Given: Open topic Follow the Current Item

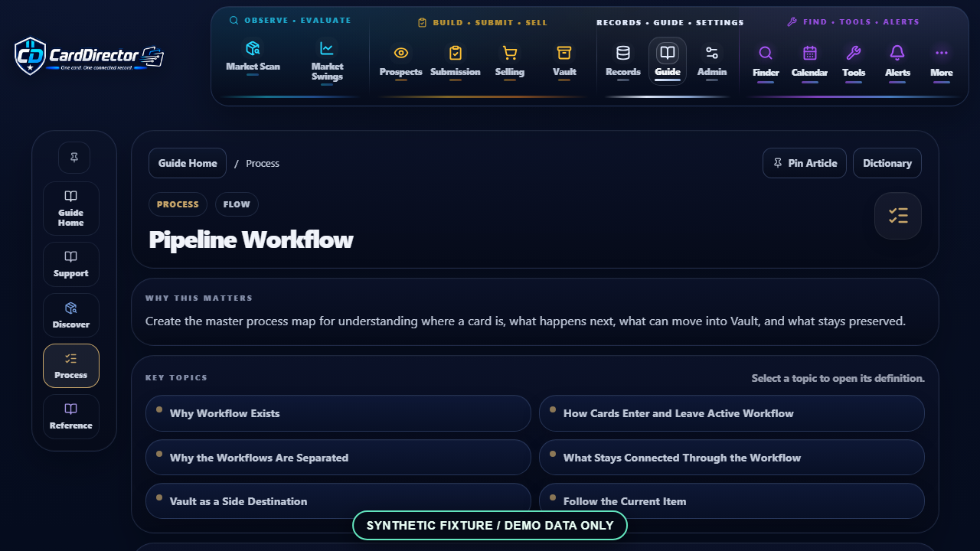Looking at the screenshot, I should pyautogui.click(x=732, y=501).
